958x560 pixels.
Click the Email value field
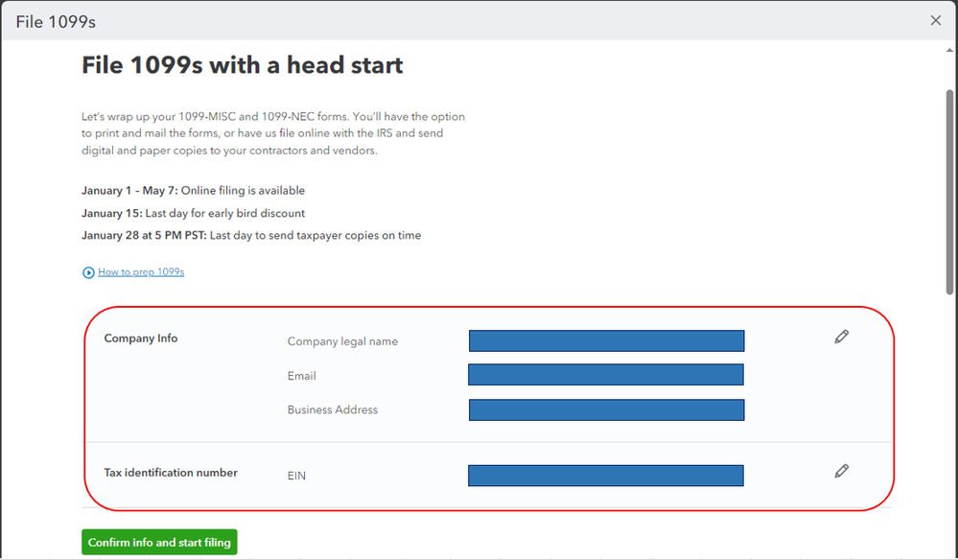click(x=606, y=375)
